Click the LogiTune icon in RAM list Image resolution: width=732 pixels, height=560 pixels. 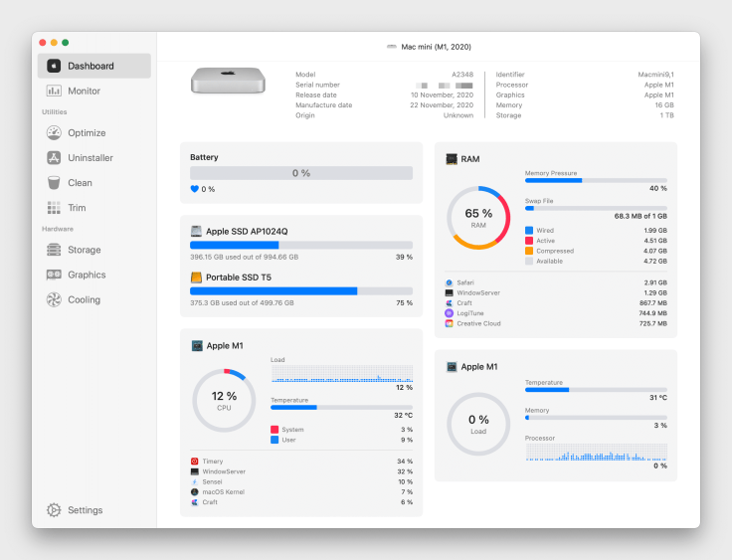tap(450, 313)
